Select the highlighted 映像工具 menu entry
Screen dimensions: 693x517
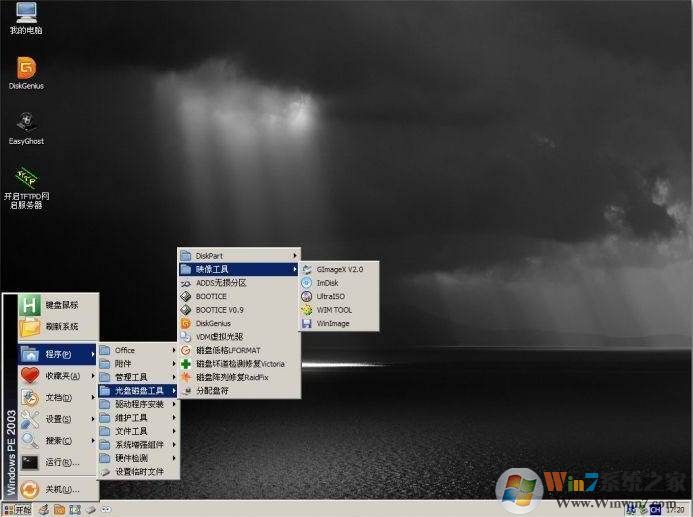(x=239, y=269)
